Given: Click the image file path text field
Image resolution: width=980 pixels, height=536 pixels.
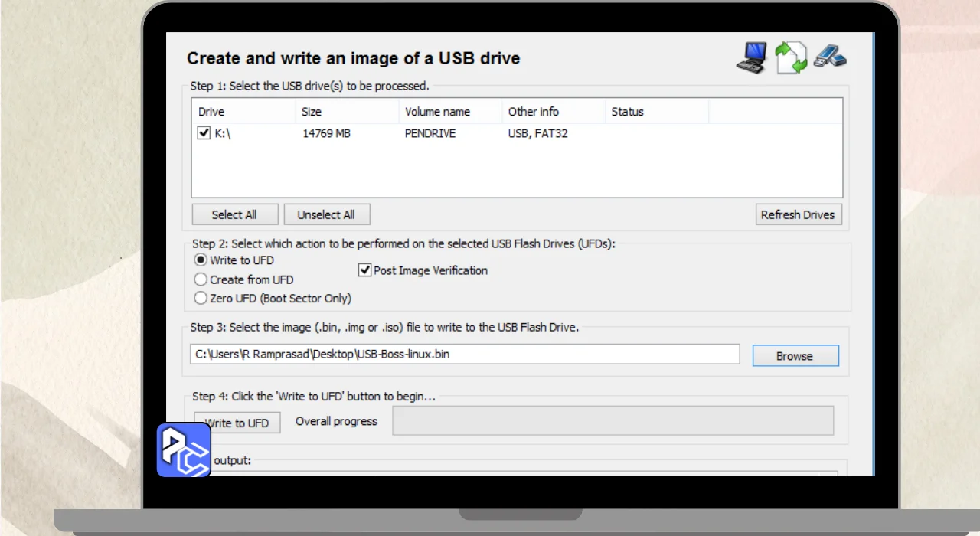Looking at the screenshot, I should pos(465,354).
